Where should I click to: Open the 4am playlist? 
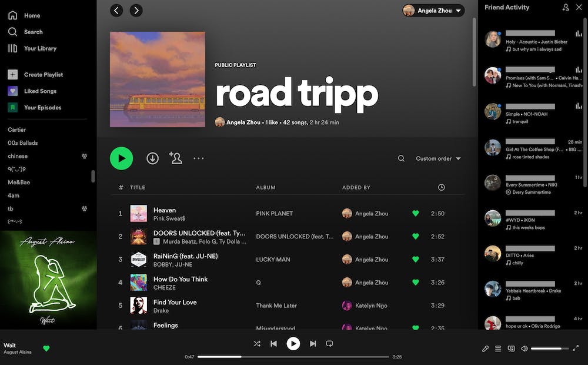14,195
